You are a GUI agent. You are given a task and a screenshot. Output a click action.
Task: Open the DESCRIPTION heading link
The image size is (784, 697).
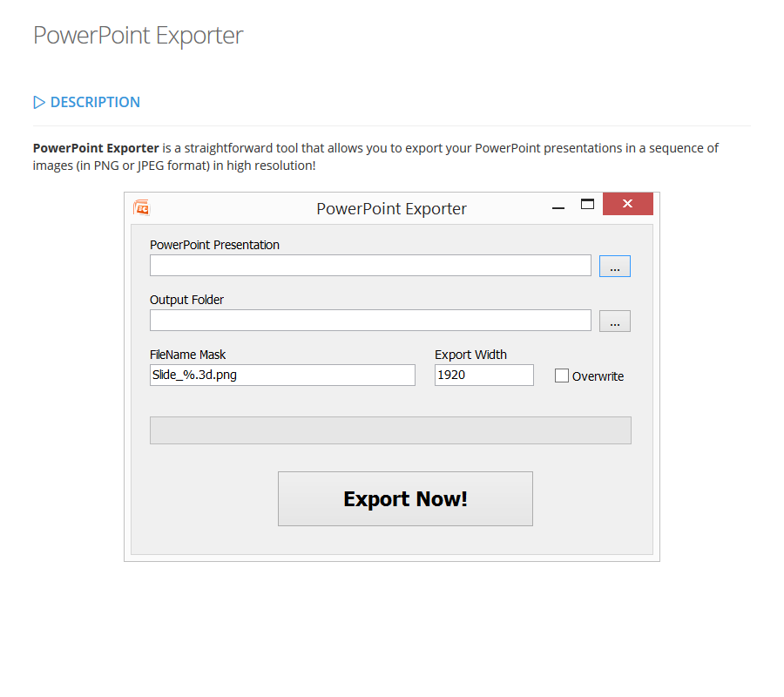tap(95, 102)
